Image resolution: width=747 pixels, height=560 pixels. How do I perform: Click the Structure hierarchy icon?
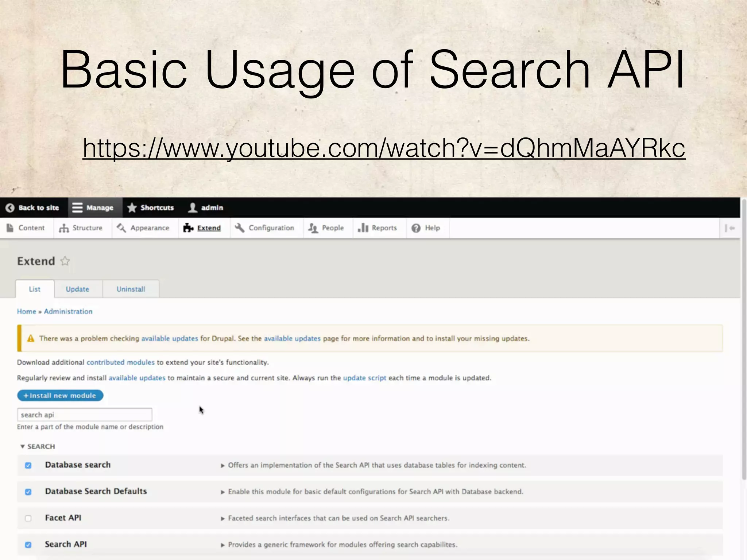(64, 228)
